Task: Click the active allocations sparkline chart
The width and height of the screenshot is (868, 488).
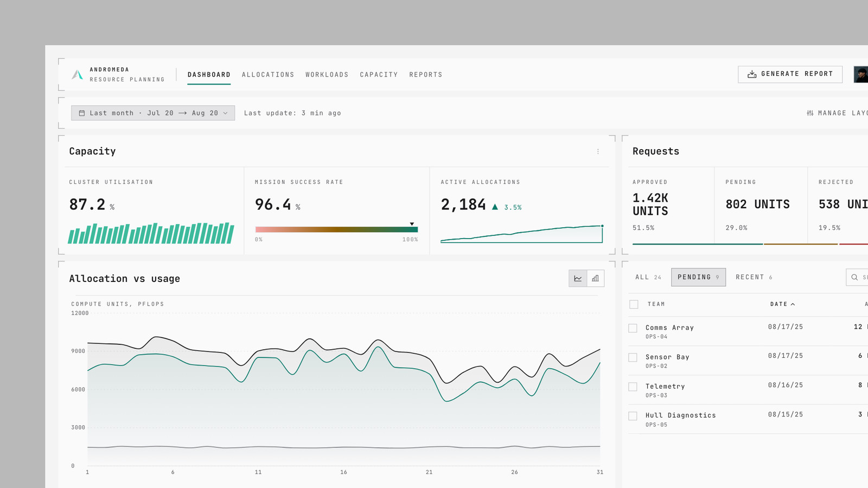Action: pos(522,234)
